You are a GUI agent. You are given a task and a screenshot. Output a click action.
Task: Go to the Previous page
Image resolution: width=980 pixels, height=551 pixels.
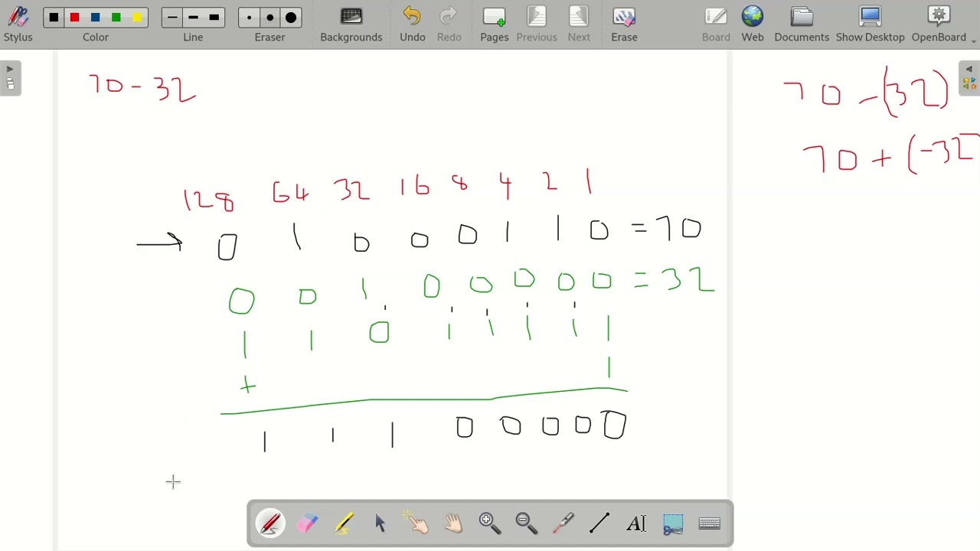(x=537, y=24)
